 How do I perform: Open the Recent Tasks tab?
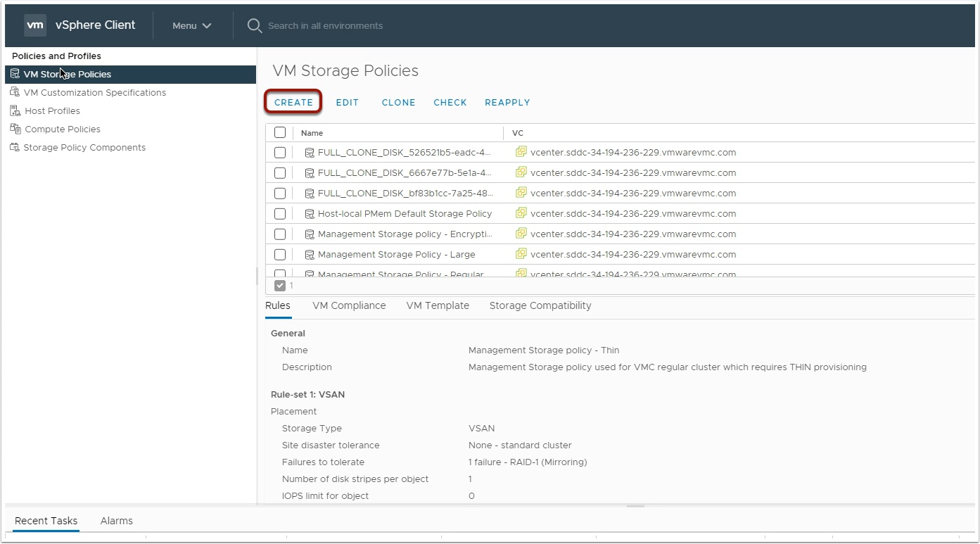click(x=46, y=521)
